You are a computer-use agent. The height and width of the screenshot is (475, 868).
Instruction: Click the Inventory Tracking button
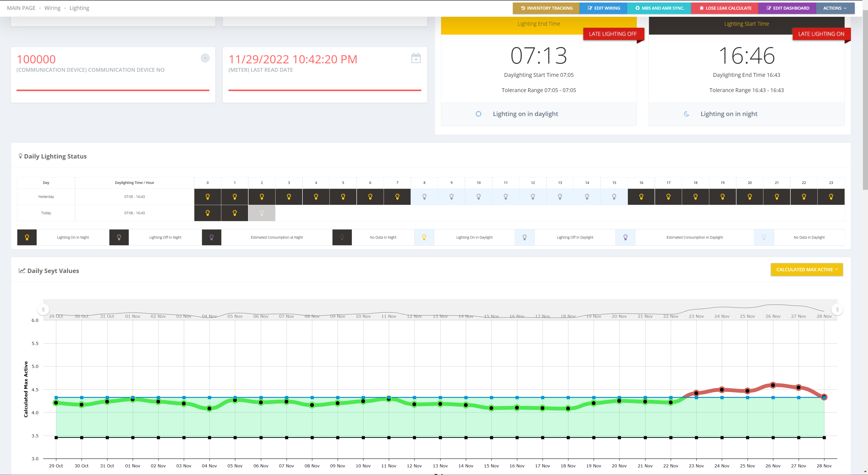pos(546,8)
